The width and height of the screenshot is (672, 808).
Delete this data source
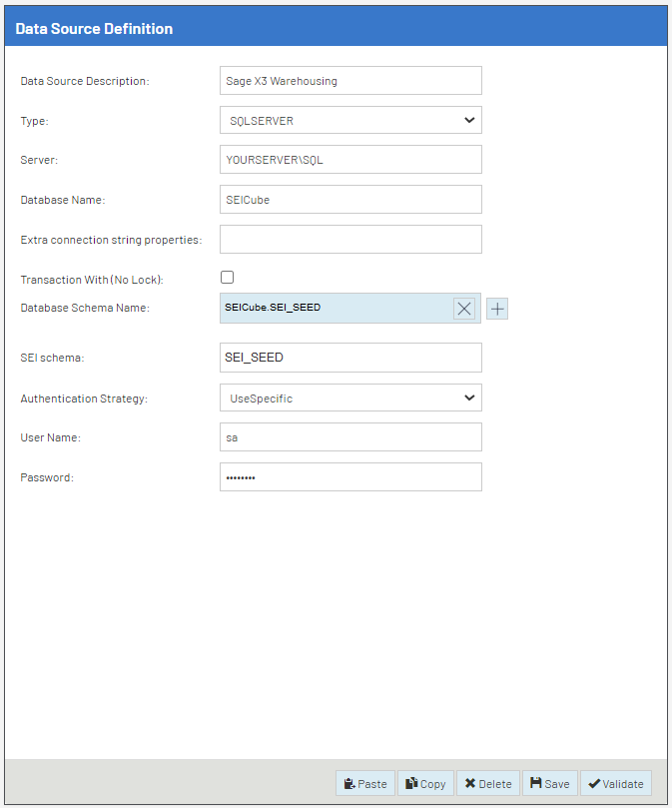pyautogui.click(x=488, y=784)
